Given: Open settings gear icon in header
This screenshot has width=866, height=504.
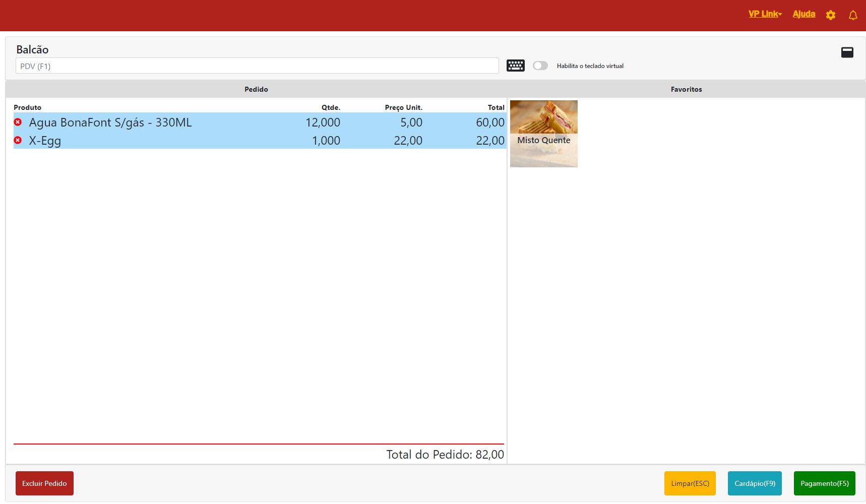Looking at the screenshot, I should 831,15.
